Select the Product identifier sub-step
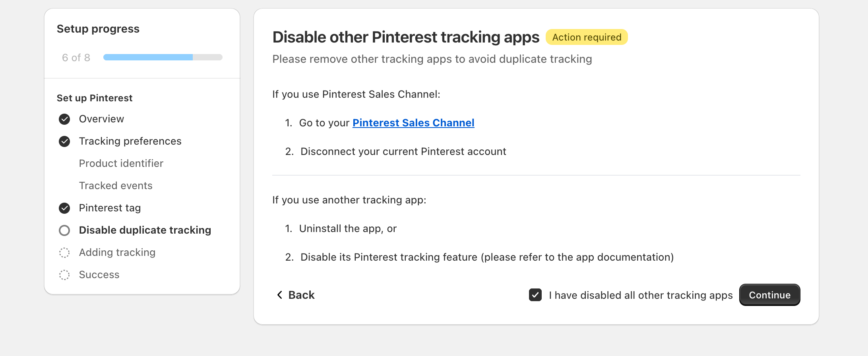The image size is (868, 356). 121,164
